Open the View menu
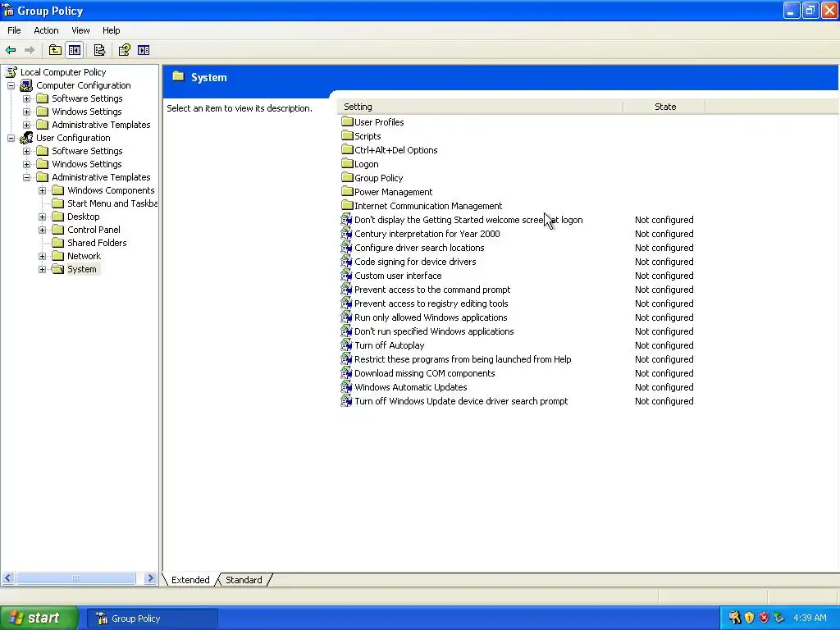This screenshot has height=630, width=840. (x=80, y=30)
